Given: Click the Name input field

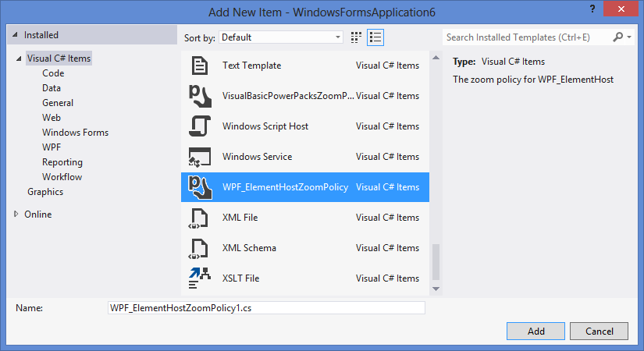Looking at the screenshot, I should pyautogui.click(x=266, y=308).
